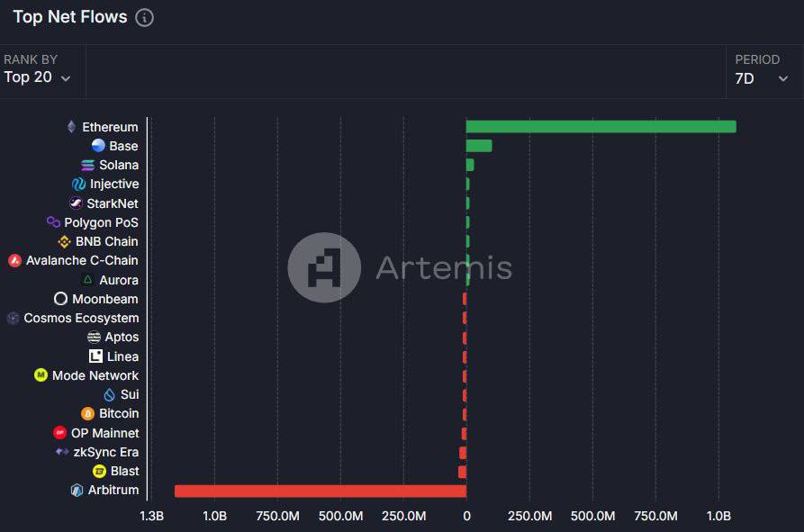
Task: Click the BNB Chain label
Action: click(x=106, y=241)
